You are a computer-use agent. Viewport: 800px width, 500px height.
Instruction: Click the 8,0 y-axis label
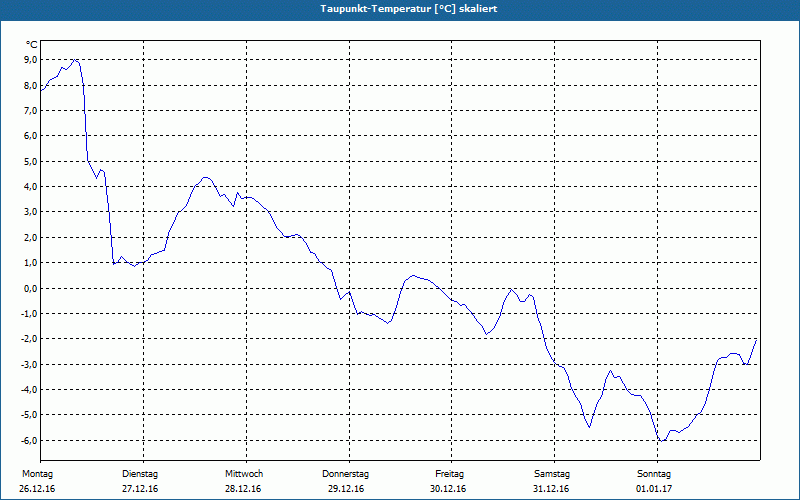[x=31, y=85]
